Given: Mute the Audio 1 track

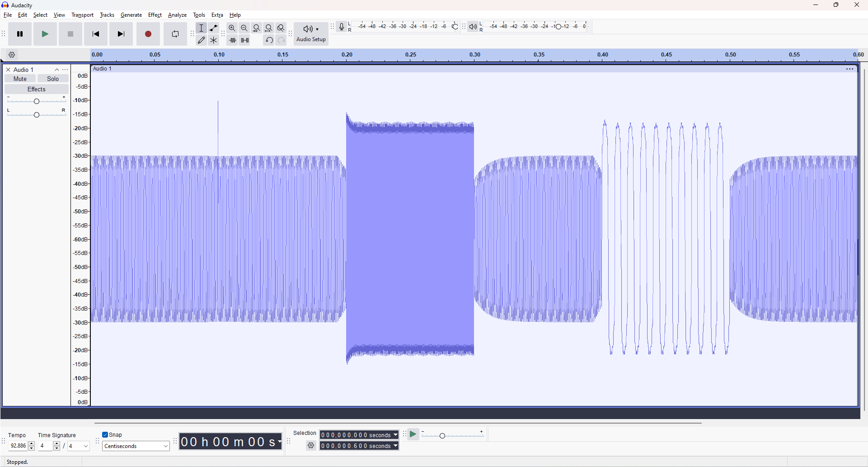Looking at the screenshot, I should pos(19,78).
